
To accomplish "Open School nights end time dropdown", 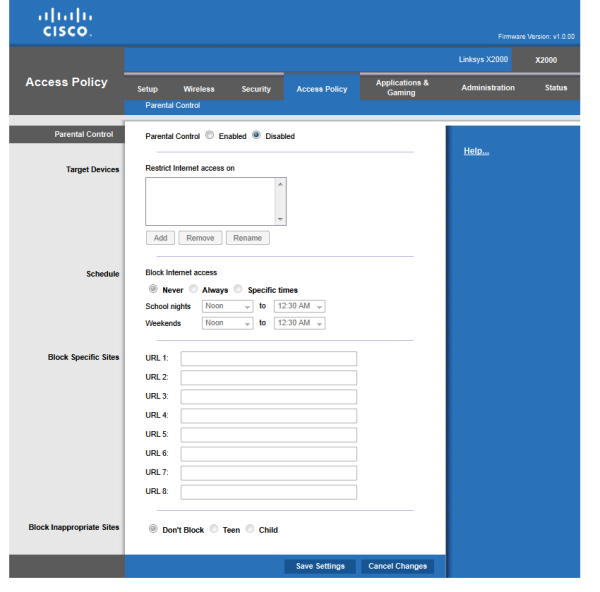I will click(300, 306).
